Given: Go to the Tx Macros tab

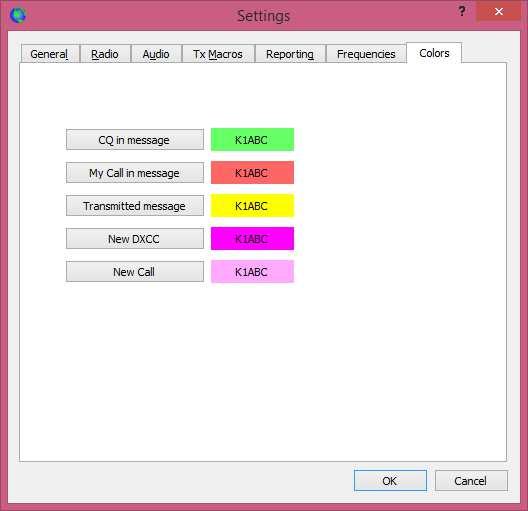Looking at the screenshot, I should pos(218,54).
